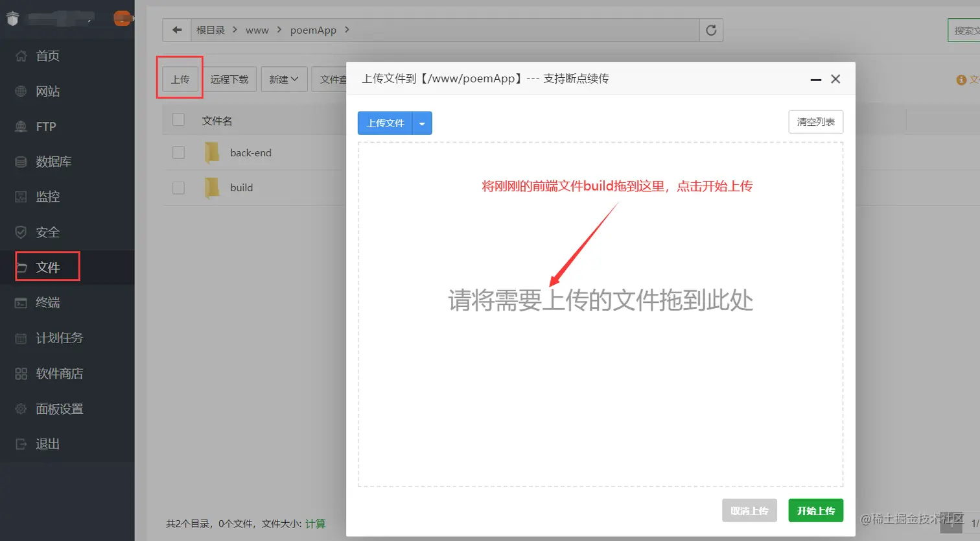Click the grey 取消上传 button
Viewport: 980px width, 541px height.
[x=749, y=511]
